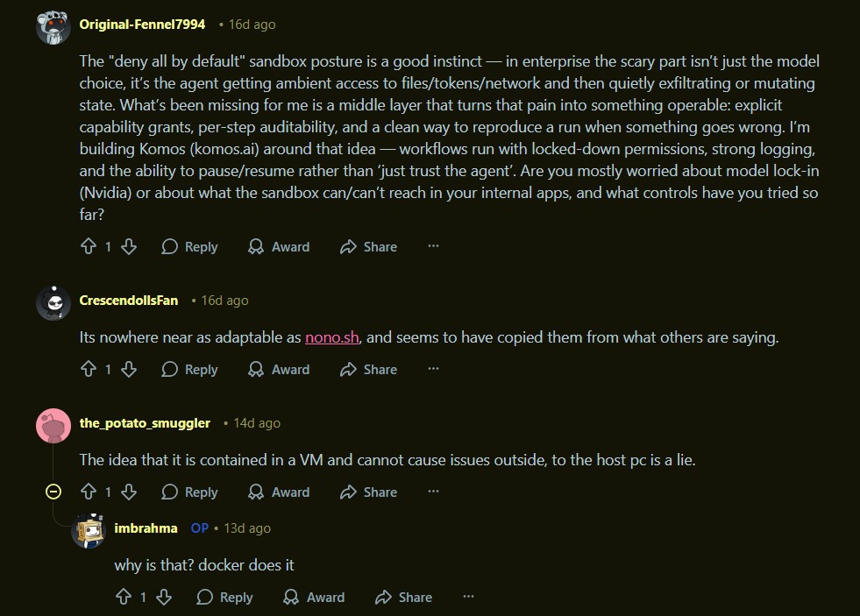Give Award to CrescendollsFan's comment
This screenshot has height=616, width=860.
point(279,370)
